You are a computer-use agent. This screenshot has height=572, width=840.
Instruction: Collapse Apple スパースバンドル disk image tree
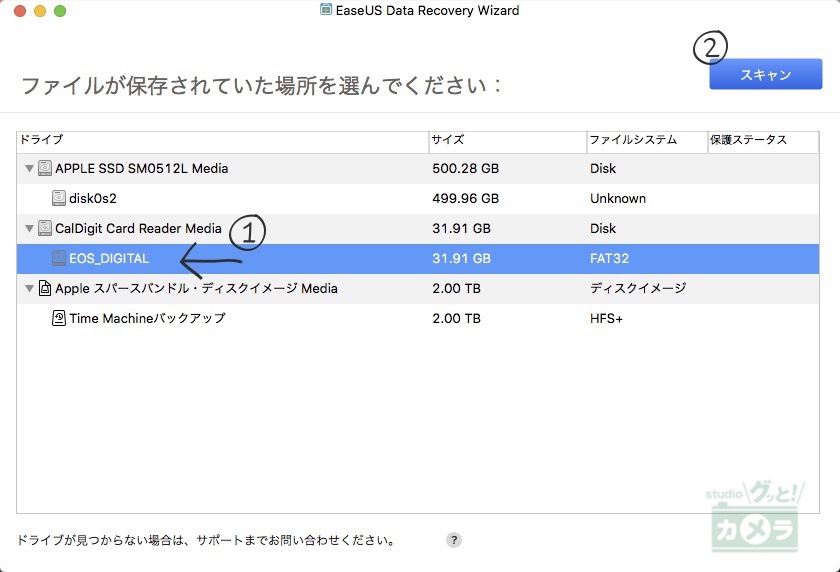tap(29, 289)
